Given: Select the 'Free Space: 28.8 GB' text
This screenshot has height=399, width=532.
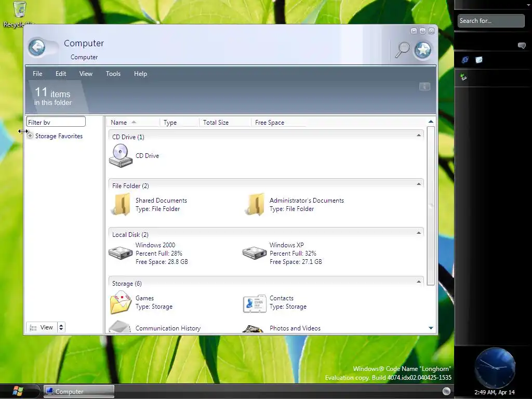Looking at the screenshot, I should (x=162, y=262).
